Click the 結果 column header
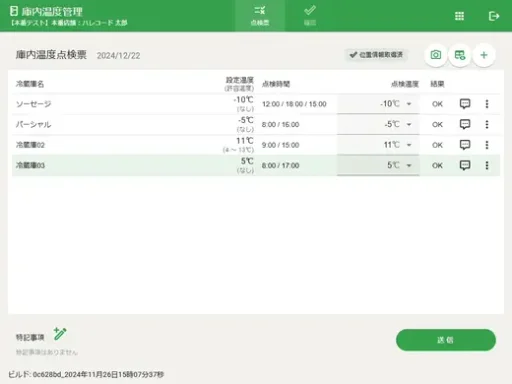 click(437, 84)
